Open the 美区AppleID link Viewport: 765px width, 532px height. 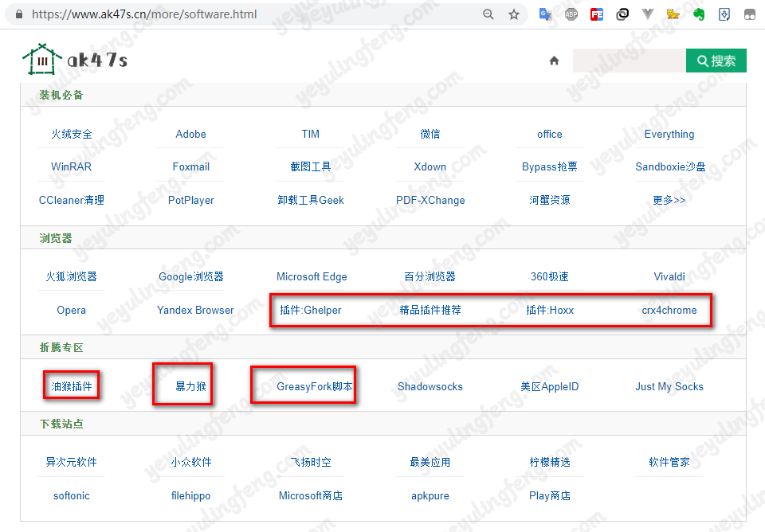[x=549, y=386]
